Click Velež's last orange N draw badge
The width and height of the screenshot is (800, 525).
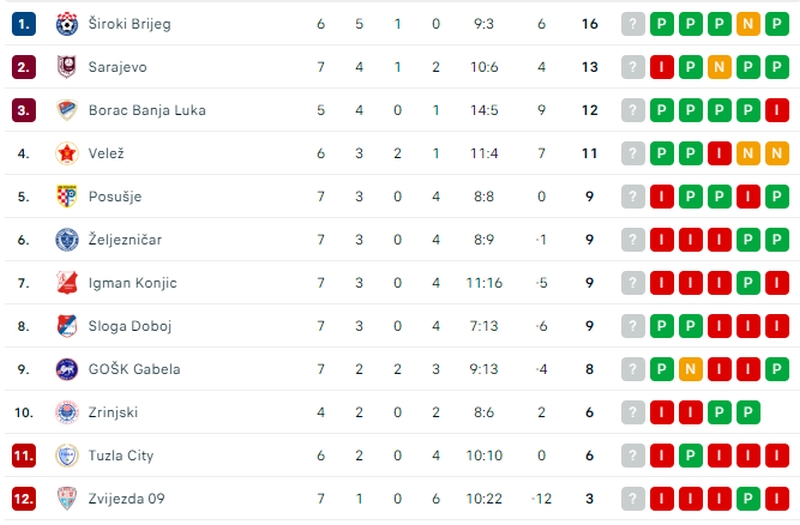pyautogui.click(x=777, y=153)
